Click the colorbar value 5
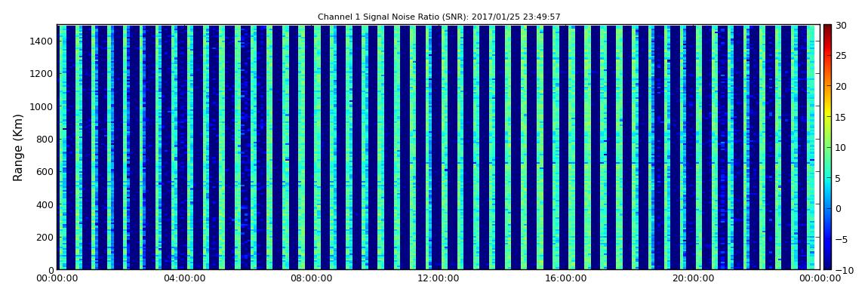The image size is (868, 307). (x=839, y=178)
